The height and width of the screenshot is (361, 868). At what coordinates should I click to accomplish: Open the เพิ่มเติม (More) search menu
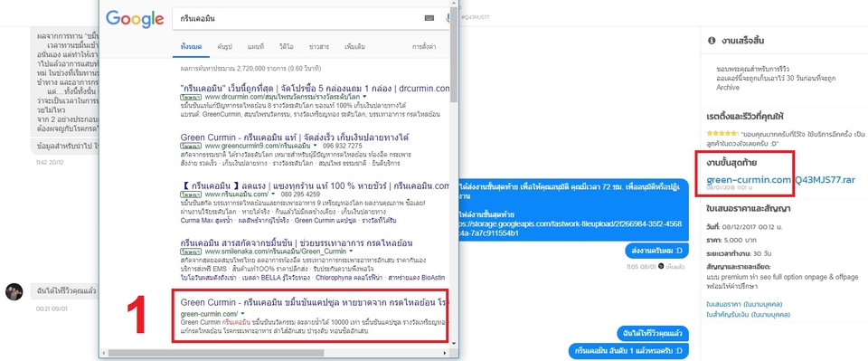354,46
